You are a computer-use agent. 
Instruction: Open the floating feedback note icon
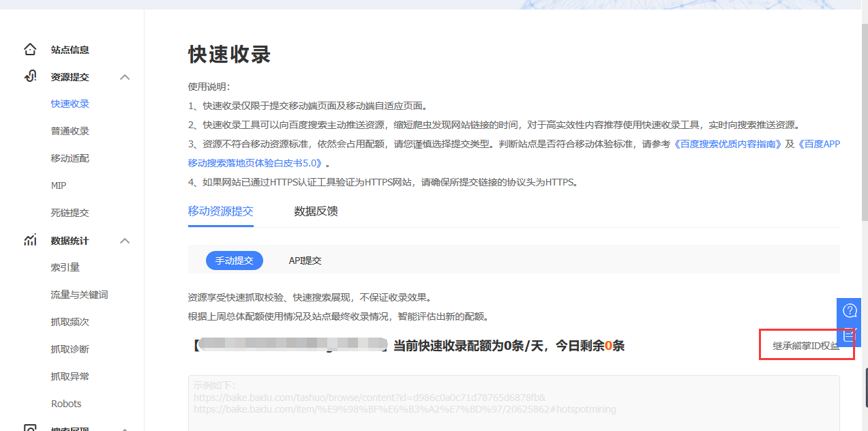tap(848, 336)
